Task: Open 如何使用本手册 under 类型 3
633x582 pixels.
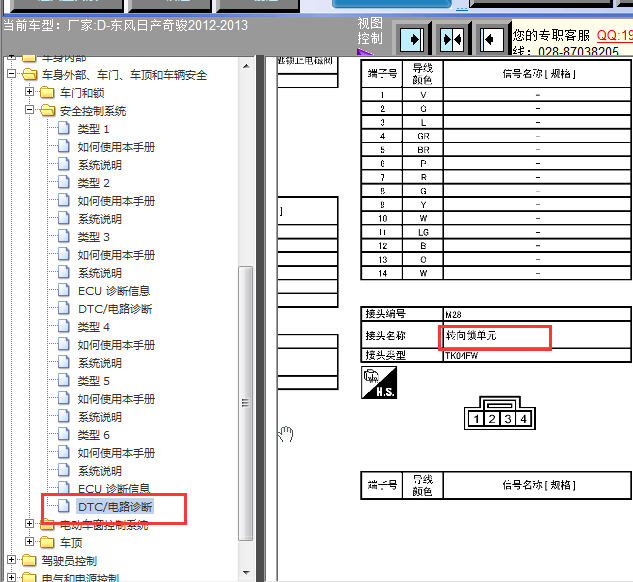Action: tap(116, 255)
